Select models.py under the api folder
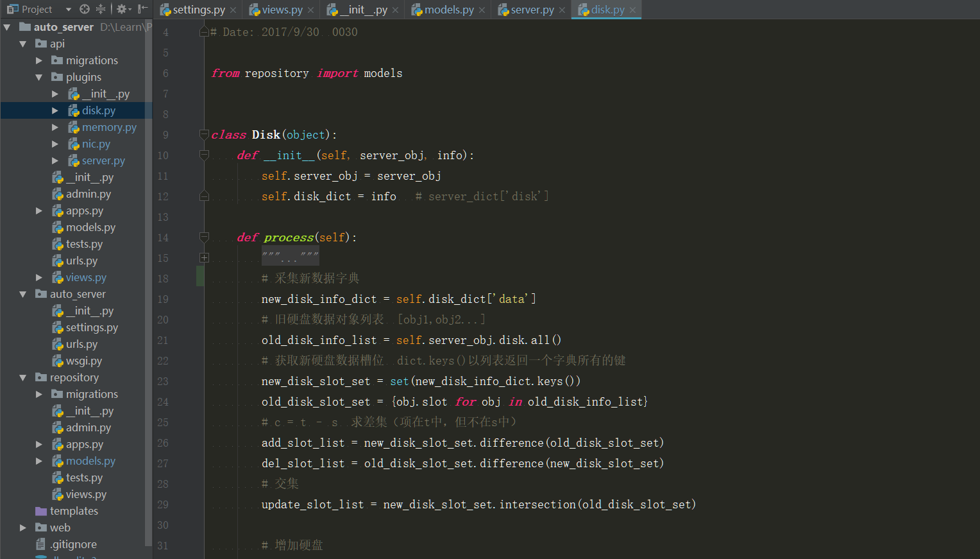This screenshot has height=559, width=980. pyautogui.click(x=90, y=227)
